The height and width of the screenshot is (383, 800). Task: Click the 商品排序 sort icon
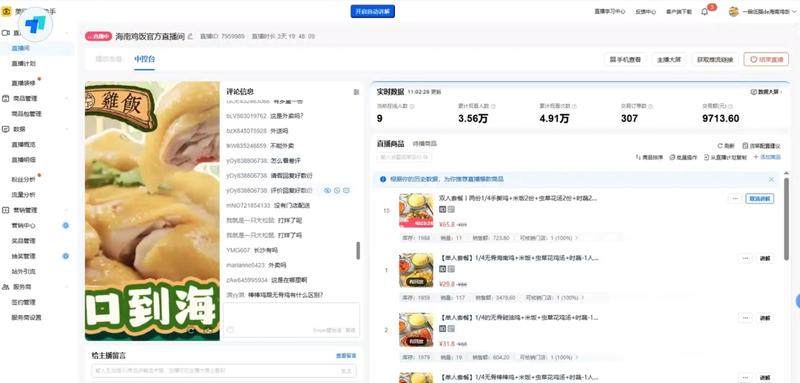(x=638, y=157)
